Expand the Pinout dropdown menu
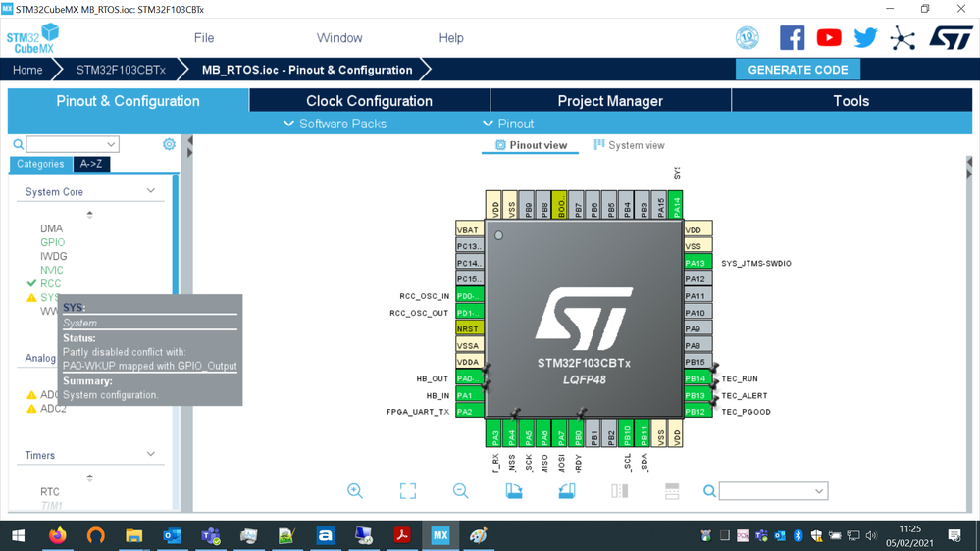This screenshot has height=551, width=980. [508, 124]
